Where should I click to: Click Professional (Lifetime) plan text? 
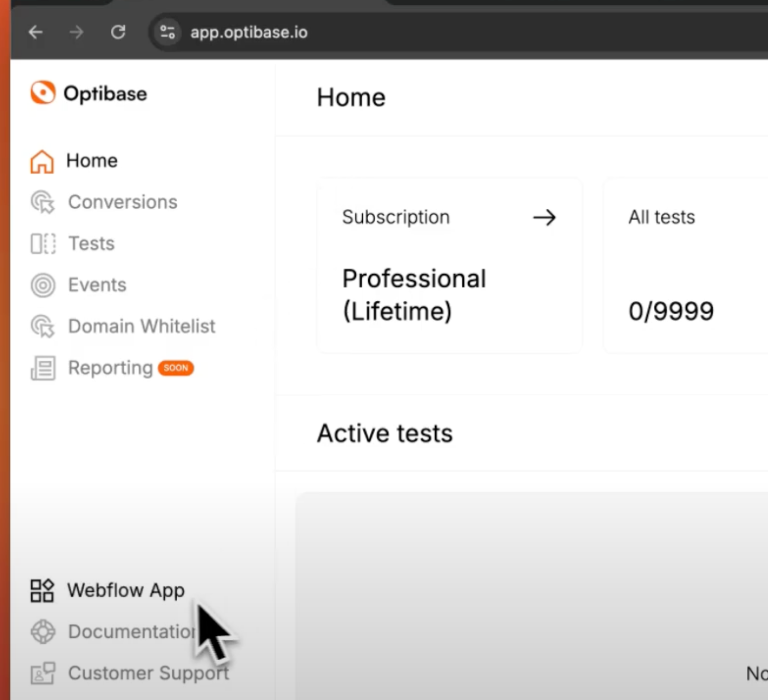[414, 294]
